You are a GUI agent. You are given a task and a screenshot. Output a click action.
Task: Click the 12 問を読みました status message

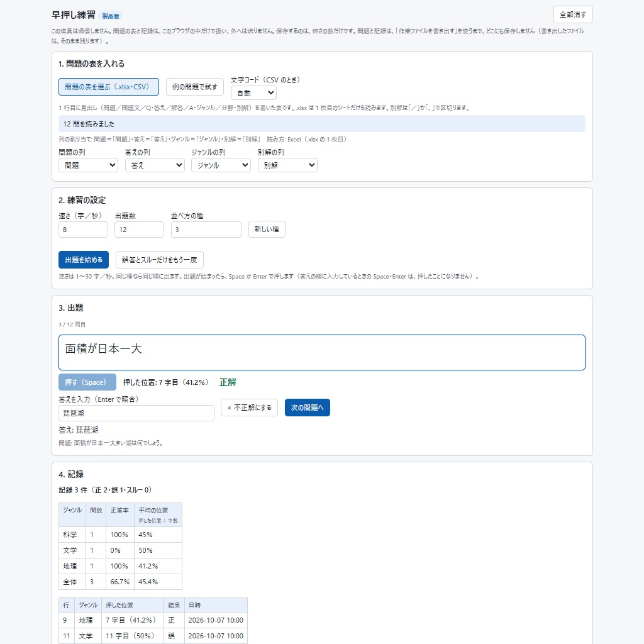pyautogui.click(x=322, y=124)
